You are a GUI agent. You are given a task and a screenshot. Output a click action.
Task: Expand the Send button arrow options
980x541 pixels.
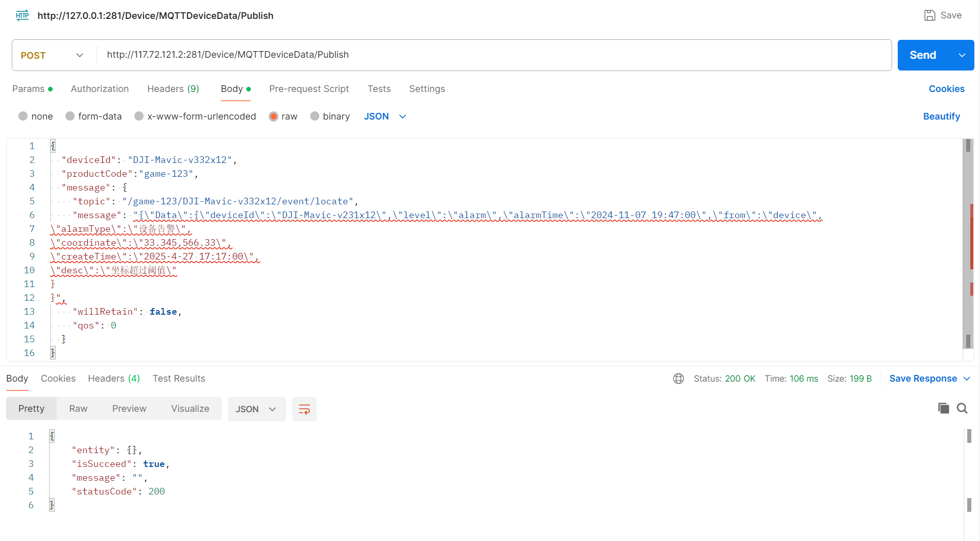[x=962, y=55]
